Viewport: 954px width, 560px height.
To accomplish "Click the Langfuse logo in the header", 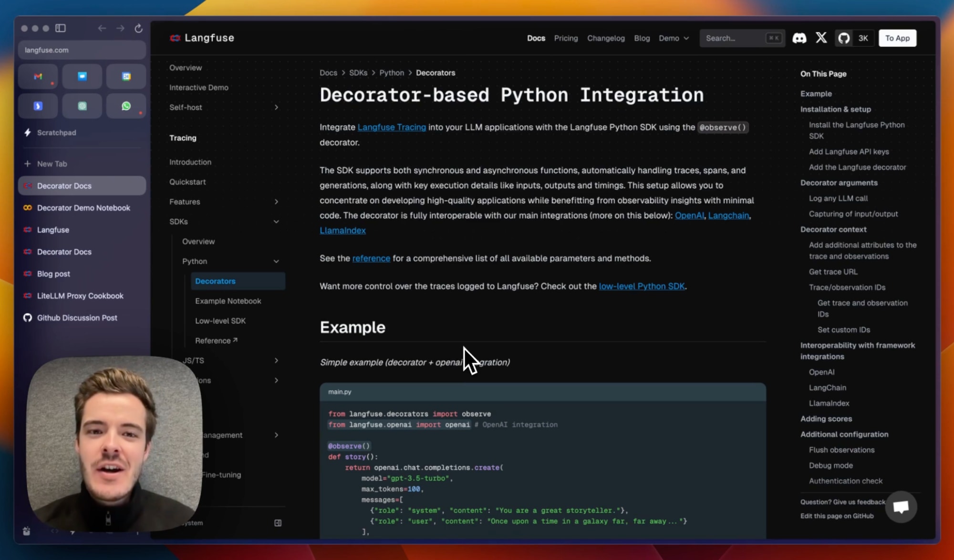I will tap(202, 38).
